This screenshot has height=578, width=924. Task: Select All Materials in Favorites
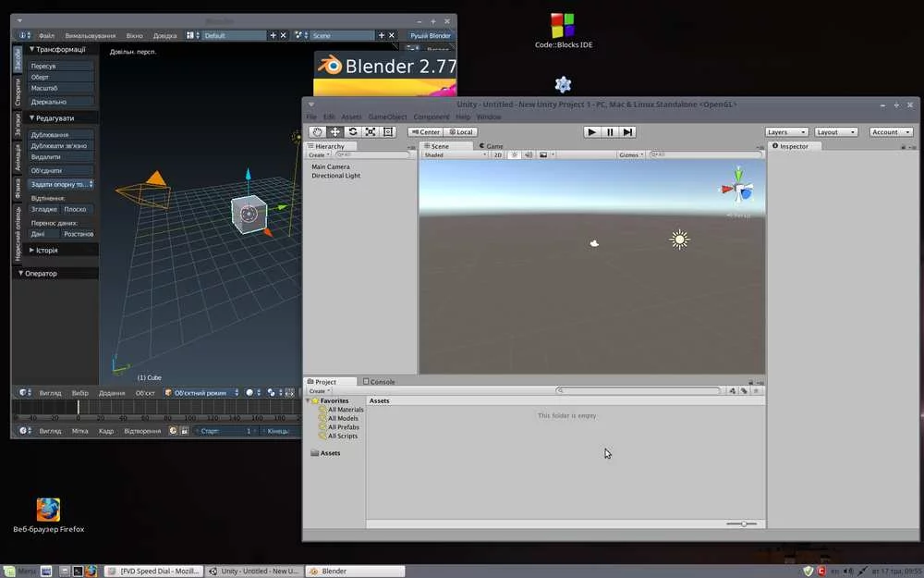[x=346, y=410]
